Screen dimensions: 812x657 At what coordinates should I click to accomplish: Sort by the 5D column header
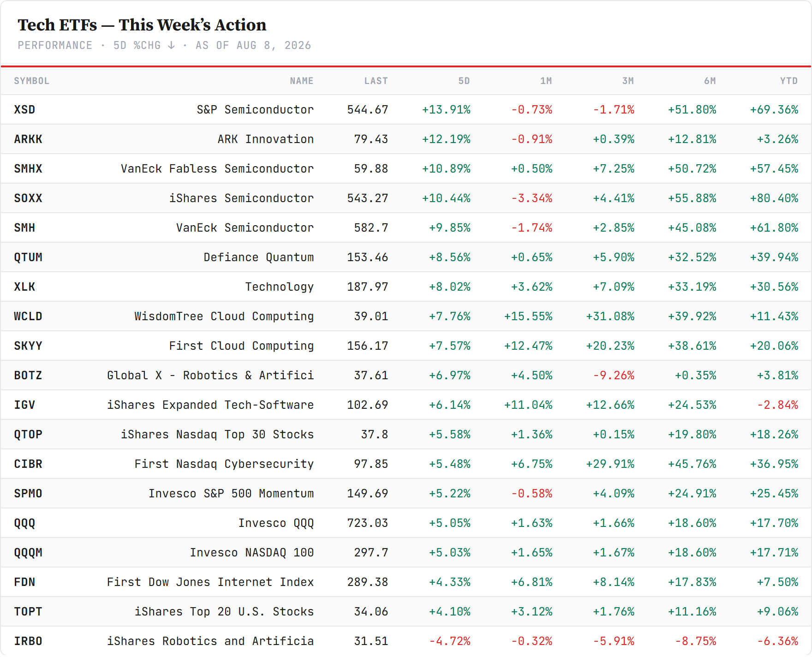pyautogui.click(x=464, y=81)
